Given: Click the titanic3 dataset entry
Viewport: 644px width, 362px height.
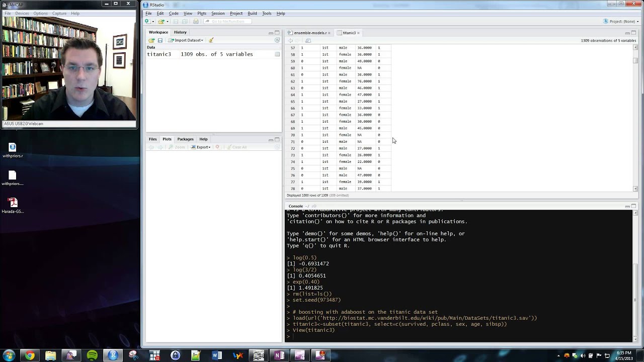Looking at the screenshot, I should coord(214,54).
